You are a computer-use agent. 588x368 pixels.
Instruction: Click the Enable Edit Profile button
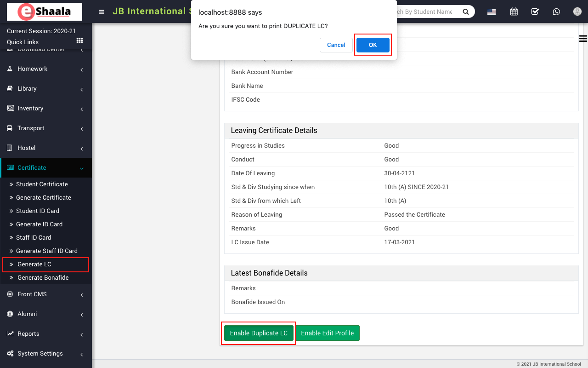(327, 333)
